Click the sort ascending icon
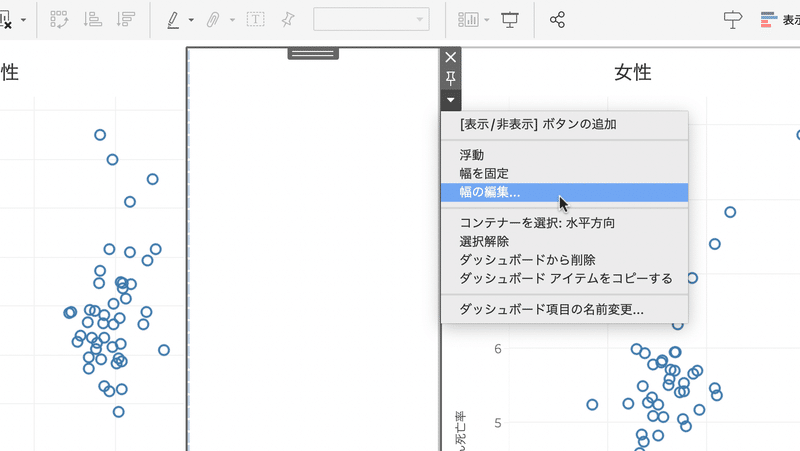 [x=92, y=20]
